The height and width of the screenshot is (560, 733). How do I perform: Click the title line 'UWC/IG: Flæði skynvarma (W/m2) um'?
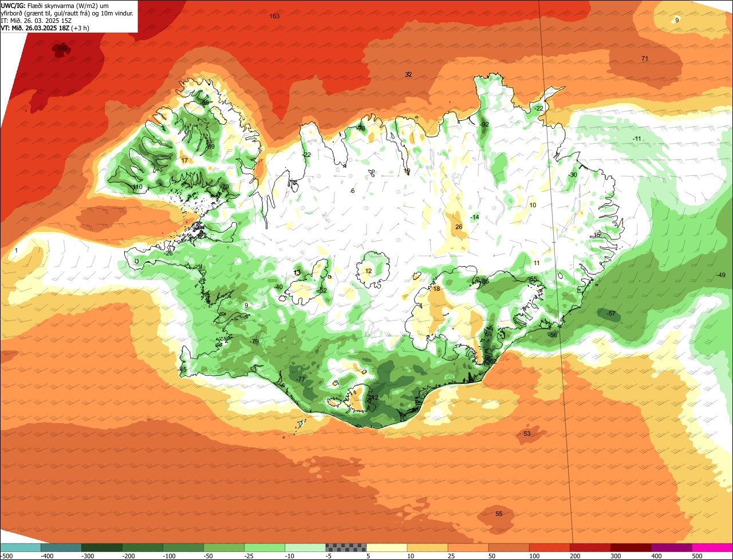pyautogui.click(x=55, y=5)
